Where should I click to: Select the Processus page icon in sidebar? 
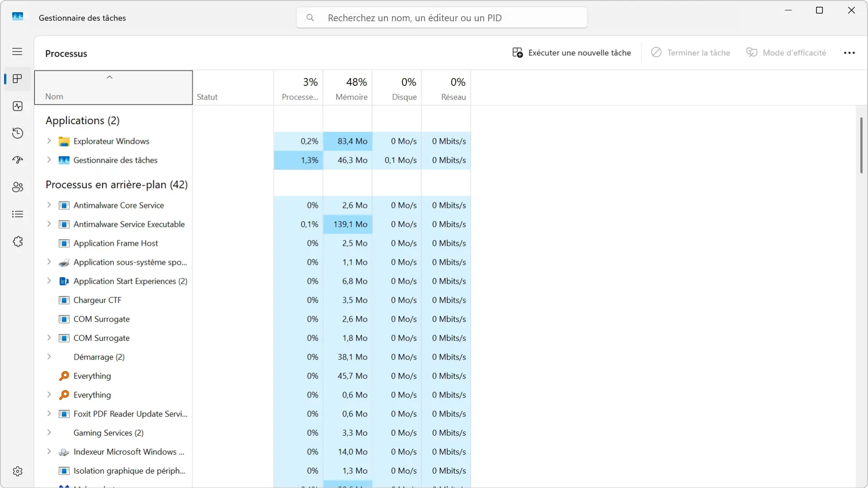tap(18, 79)
